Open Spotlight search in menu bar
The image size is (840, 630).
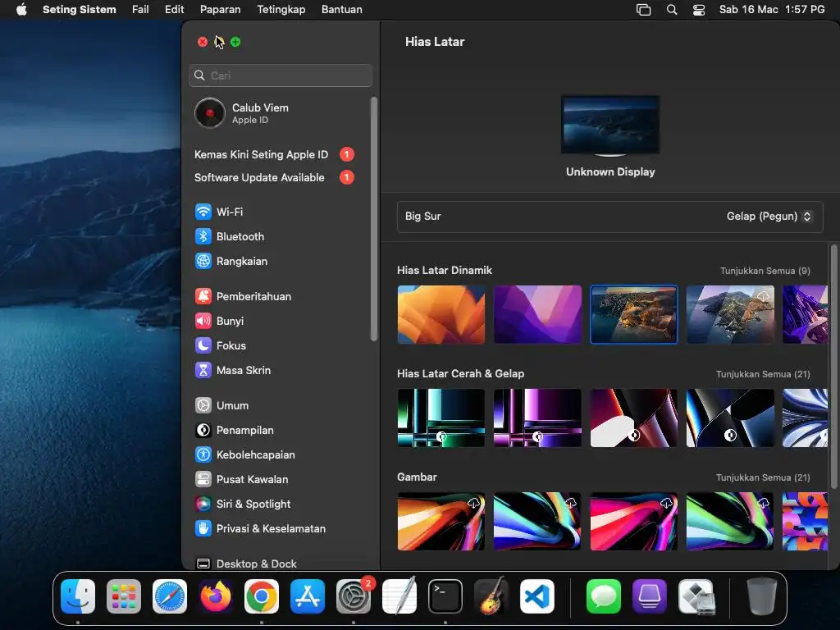(671, 10)
